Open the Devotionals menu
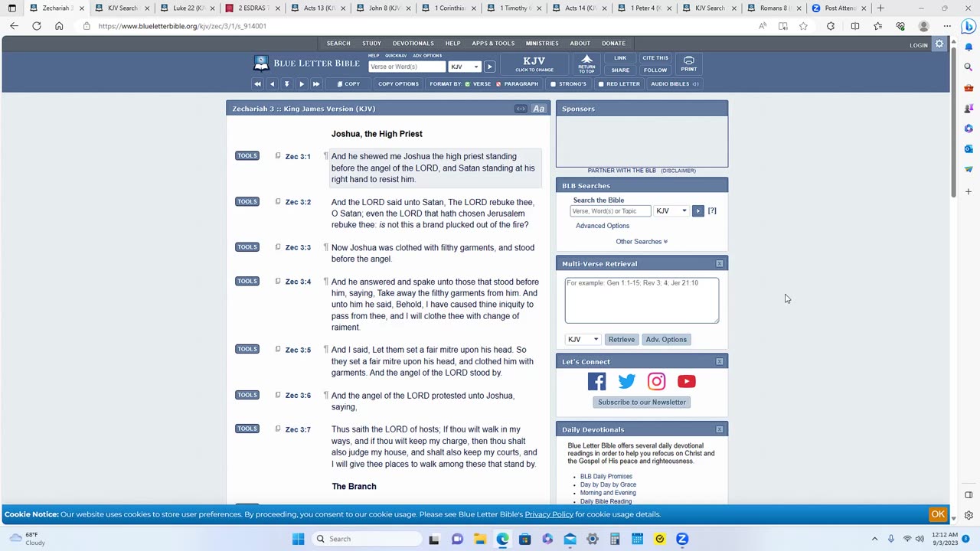This screenshot has width=980, height=551. 413,44
